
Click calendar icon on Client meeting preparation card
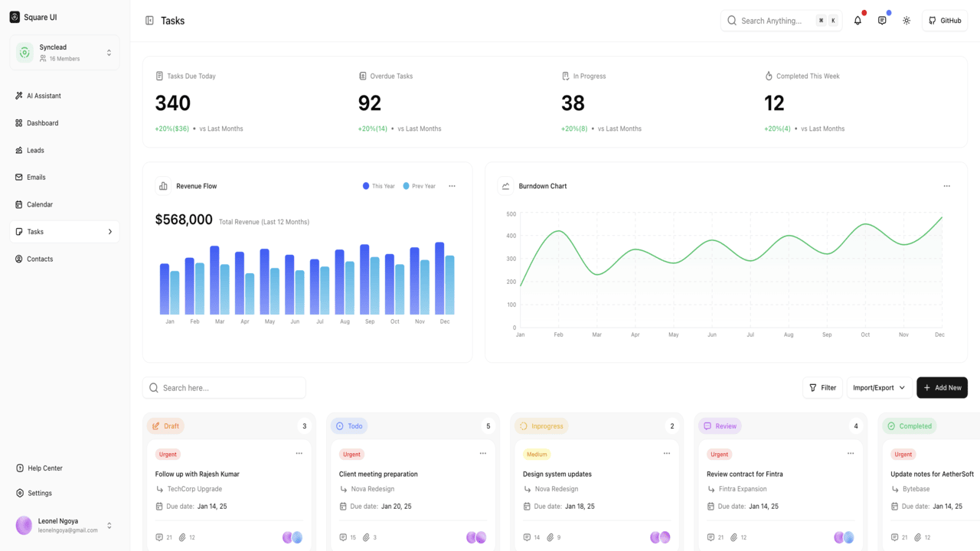(x=343, y=507)
